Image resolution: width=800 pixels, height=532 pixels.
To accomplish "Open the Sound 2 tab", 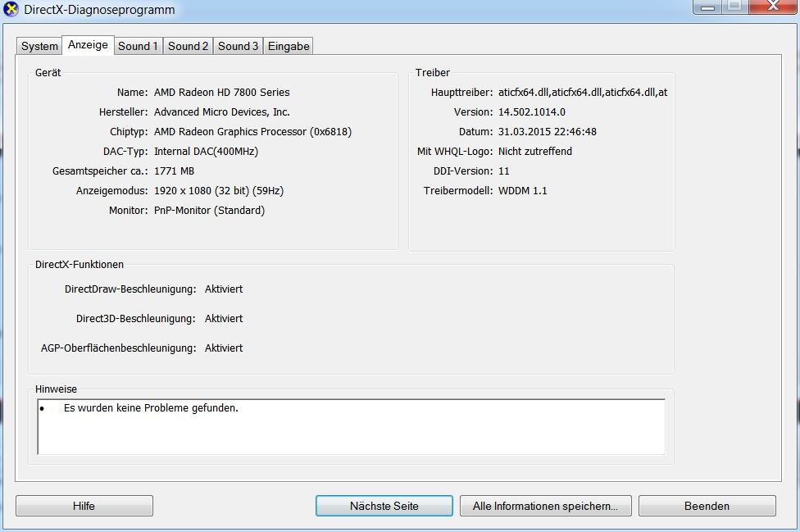I will [x=188, y=46].
